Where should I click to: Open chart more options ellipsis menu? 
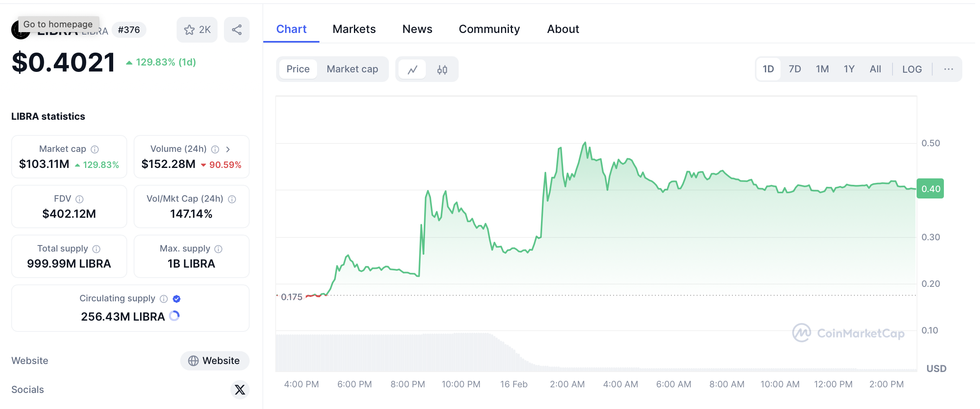pos(948,69)
